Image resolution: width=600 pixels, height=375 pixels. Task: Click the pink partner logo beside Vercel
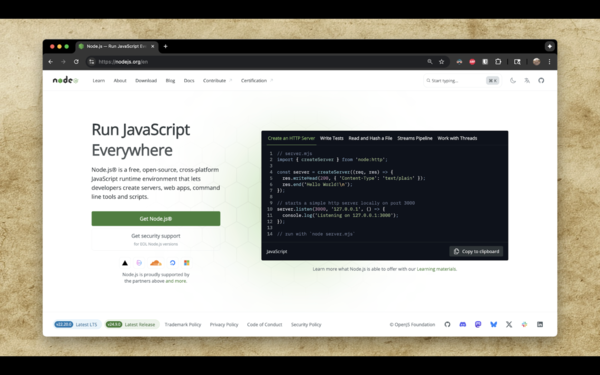coord(139,263)
